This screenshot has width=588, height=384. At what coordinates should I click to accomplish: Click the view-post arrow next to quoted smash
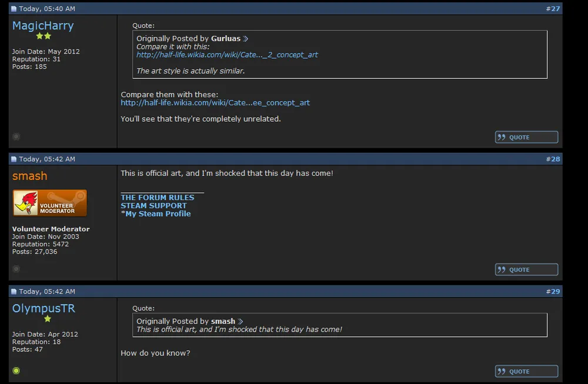(240, 322)
